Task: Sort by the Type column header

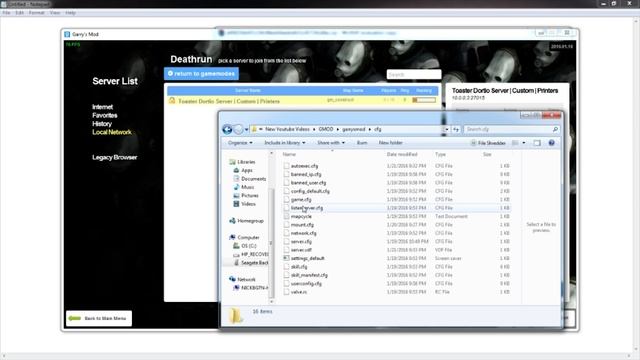Action: (440, 154)
